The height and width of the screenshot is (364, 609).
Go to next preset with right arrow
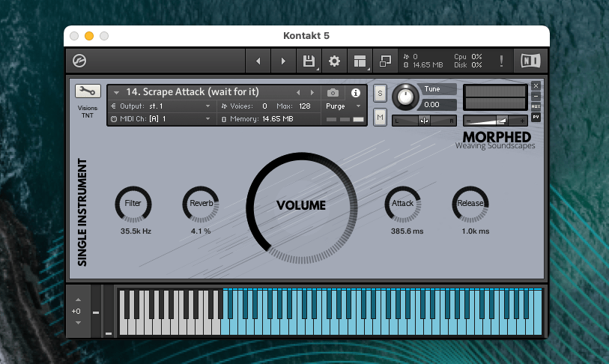(x=283, y=61)
